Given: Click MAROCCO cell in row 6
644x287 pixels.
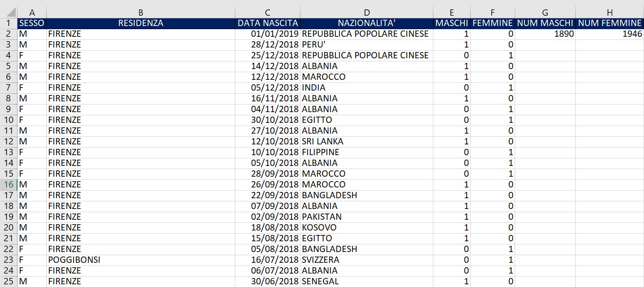Looking at the screenshot, I should [366, 77].
